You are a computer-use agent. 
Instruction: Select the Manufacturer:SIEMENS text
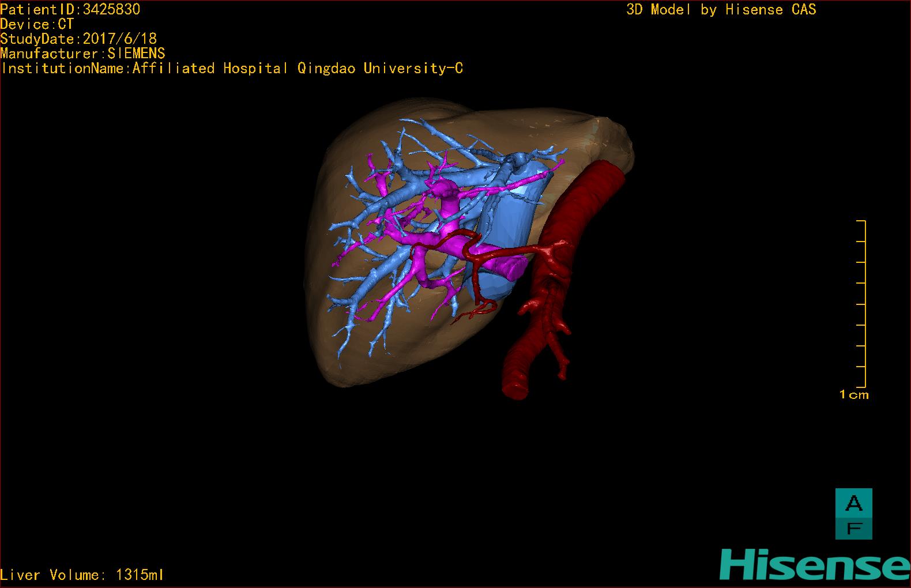pyautogui.click(x=82, y=54)
